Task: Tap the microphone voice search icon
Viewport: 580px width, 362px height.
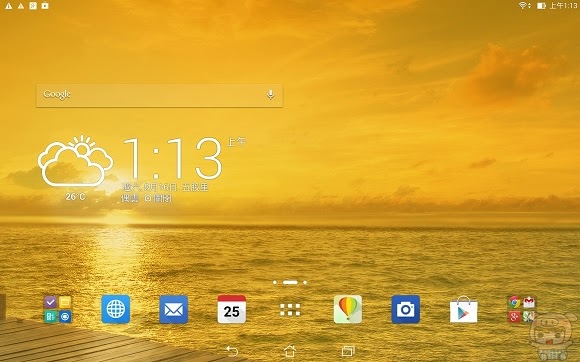Action: (271, 95)
